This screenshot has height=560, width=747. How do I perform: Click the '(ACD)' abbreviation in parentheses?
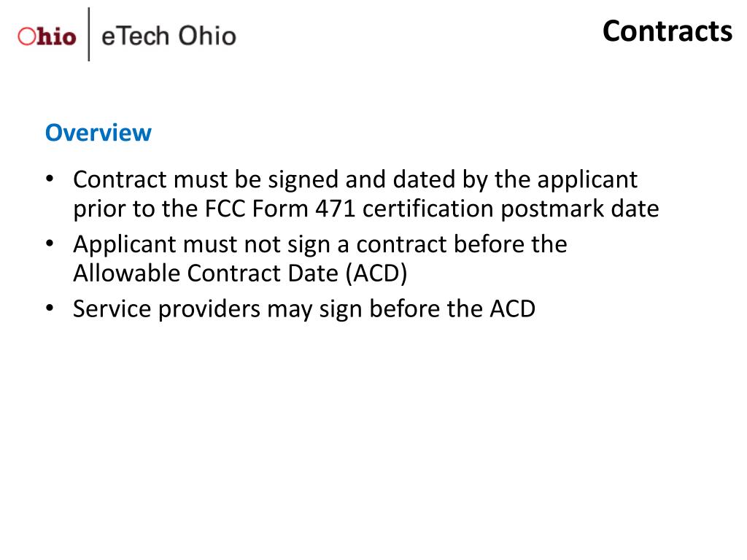(x=376, y=273)
